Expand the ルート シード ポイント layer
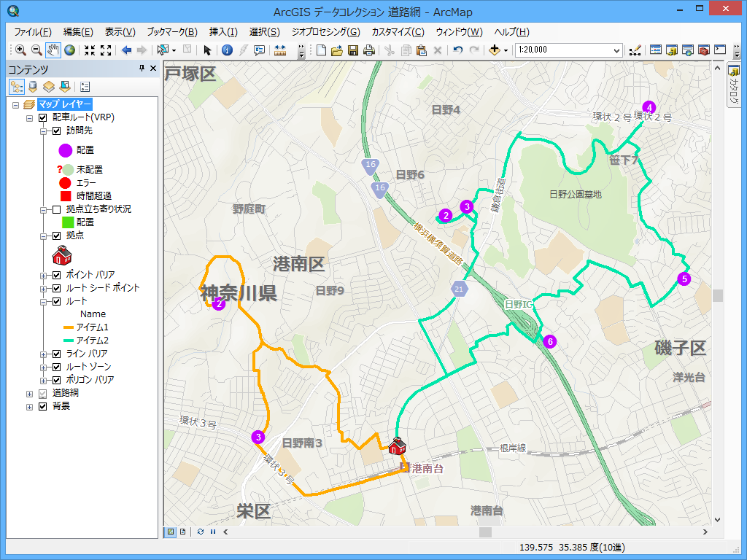Screen dimensions: 747x560 tap(43, 289)
